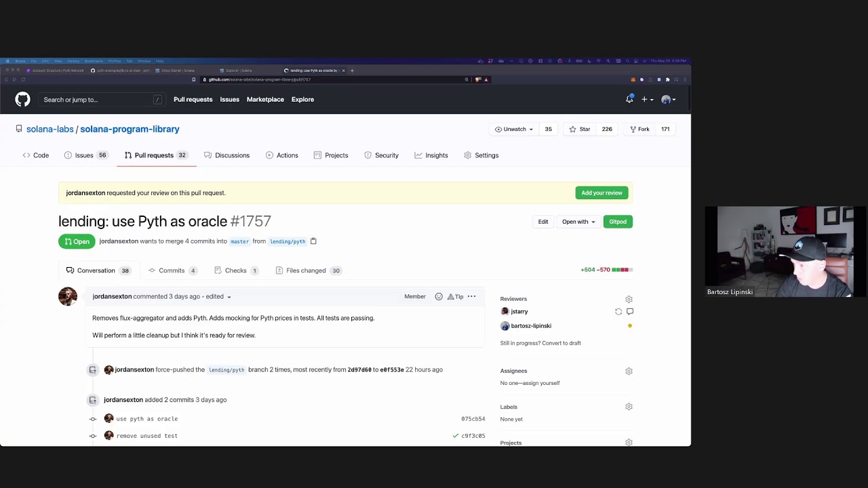The height and width of the screenshot is (488, 868).
Task: Open the solana-program-library repository link
Action: 130,129
